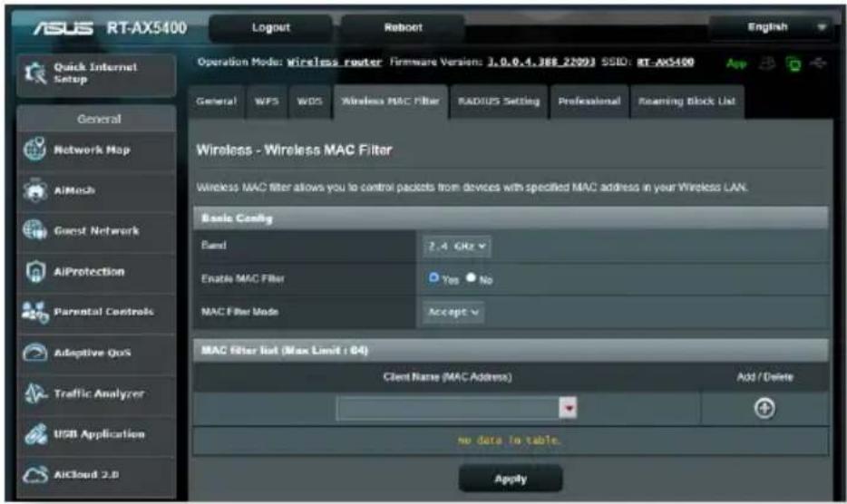Click the Network Map globe icon
Image resolution: width=847 pixels, height=504 pixels.
pos(35,149)
